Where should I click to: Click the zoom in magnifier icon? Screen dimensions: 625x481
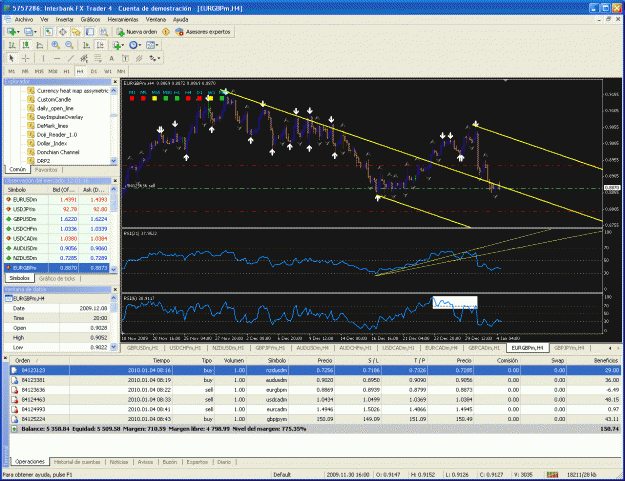pos(55,45)
